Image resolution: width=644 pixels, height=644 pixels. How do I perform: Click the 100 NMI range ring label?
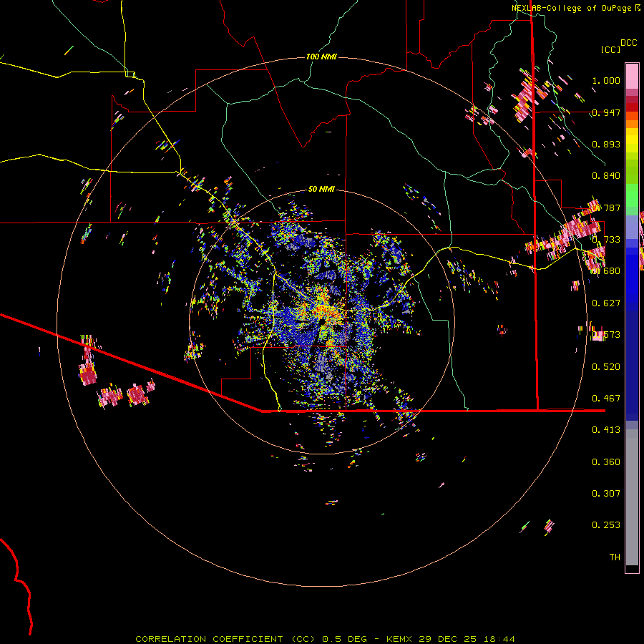click(321, 57)
